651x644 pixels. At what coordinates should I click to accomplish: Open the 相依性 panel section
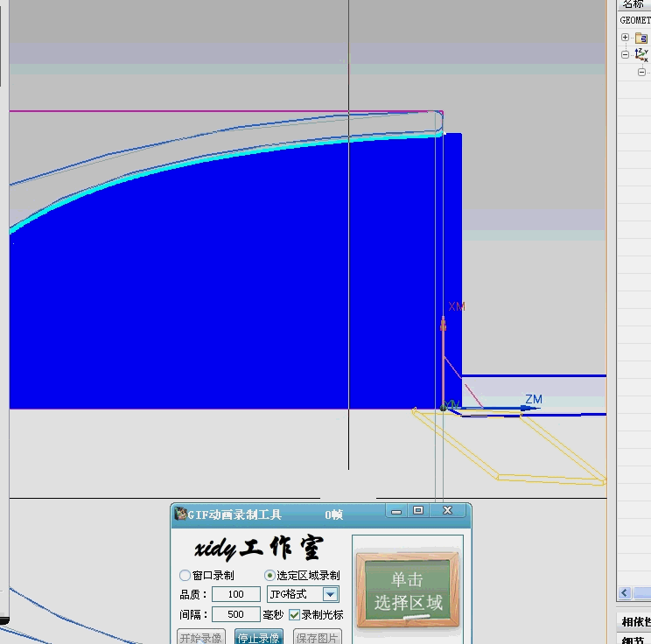coord(635,621)
